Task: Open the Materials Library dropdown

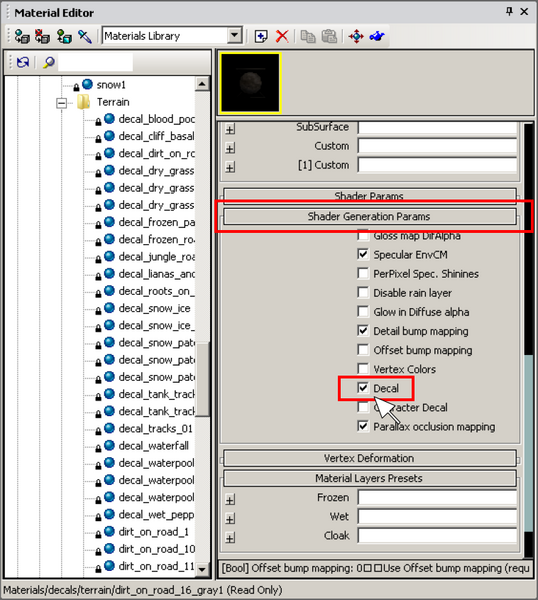Action: point(234,36)
